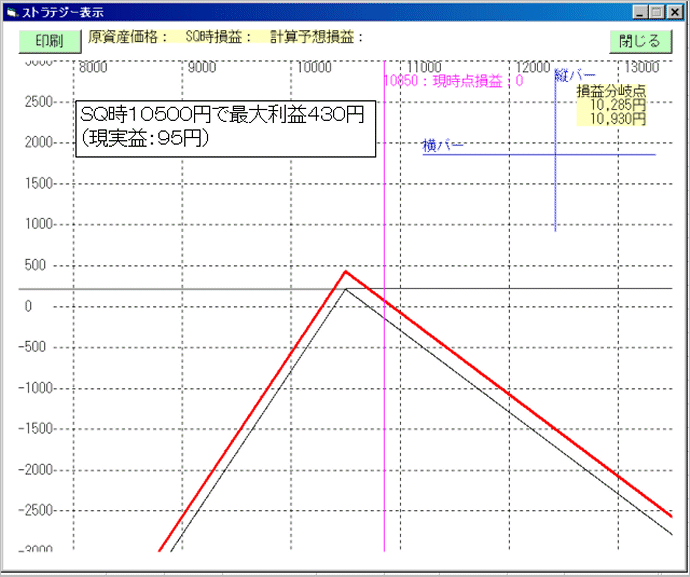Viewport: 690px width, 577px height.
Task: Click the magenta 現時点損益 label
Action: [454, 81]
